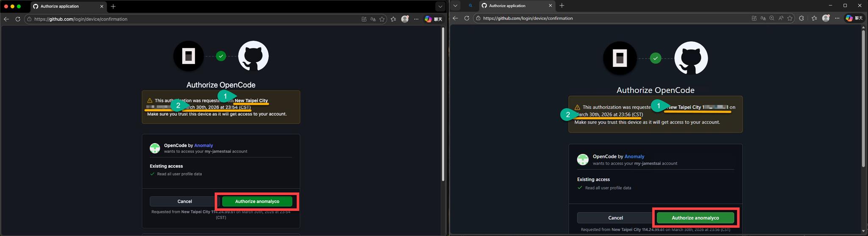Open the Anomaly link in the Windows window
868x236 pixels.
tap(634, 156)
